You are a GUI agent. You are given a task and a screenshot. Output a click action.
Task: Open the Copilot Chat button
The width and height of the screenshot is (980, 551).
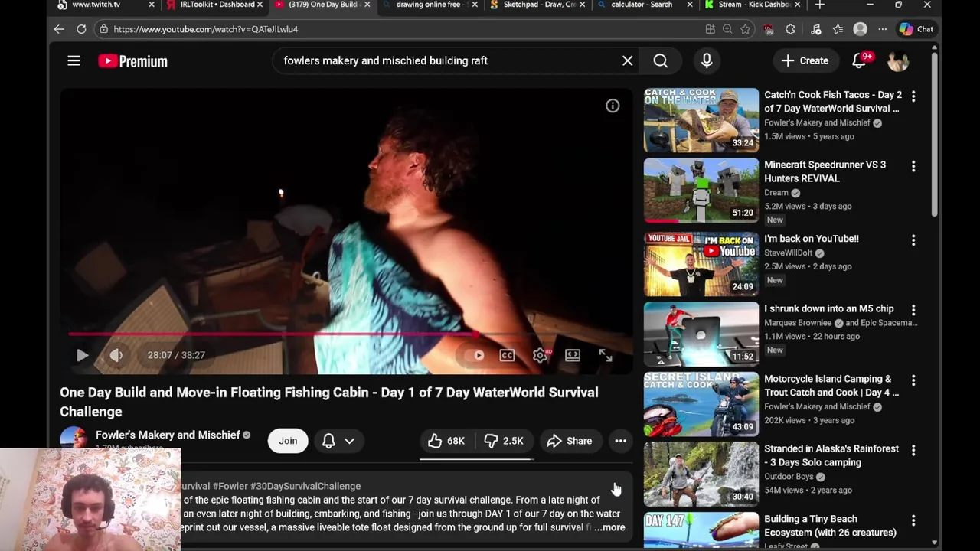coord(916,29)
